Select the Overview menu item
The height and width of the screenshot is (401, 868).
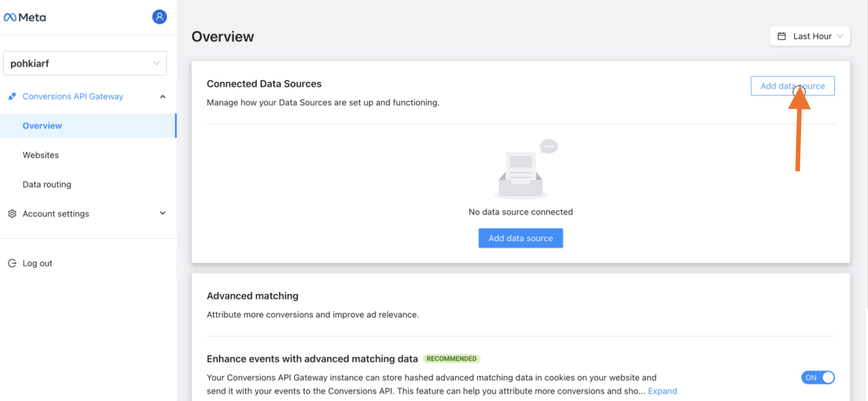click(x=42, y=126)
